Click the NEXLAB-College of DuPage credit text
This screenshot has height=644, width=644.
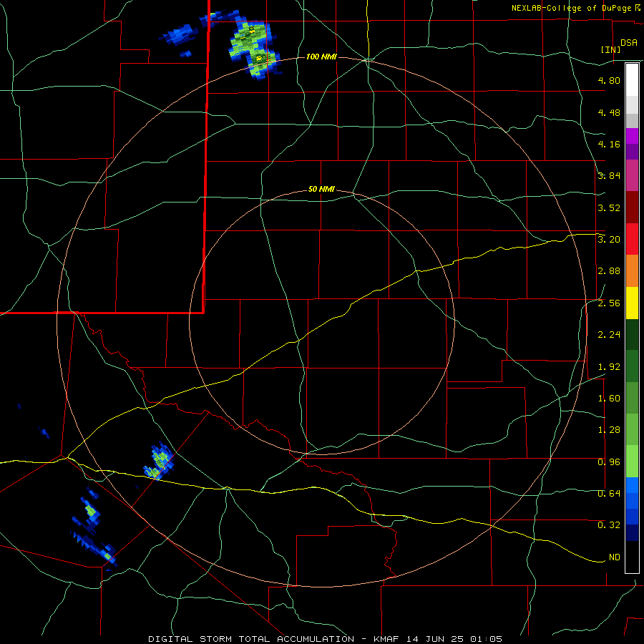click(x=571, y=8)
